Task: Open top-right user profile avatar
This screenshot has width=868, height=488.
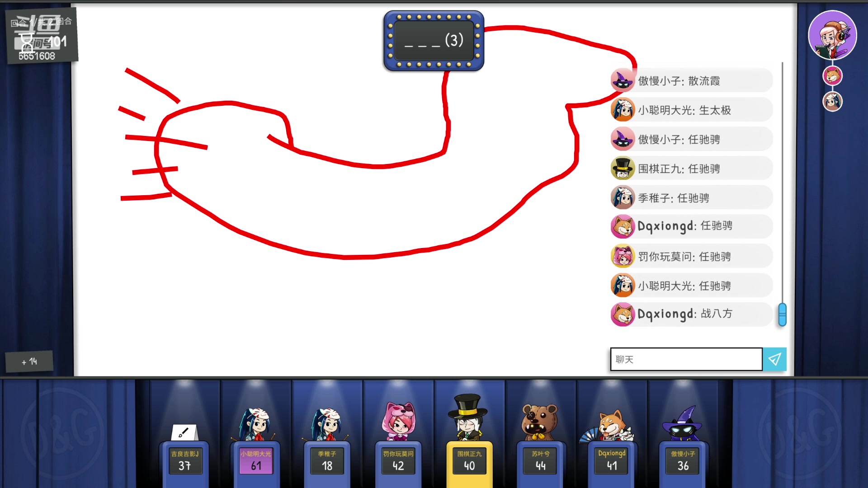Action: [833, 34]
